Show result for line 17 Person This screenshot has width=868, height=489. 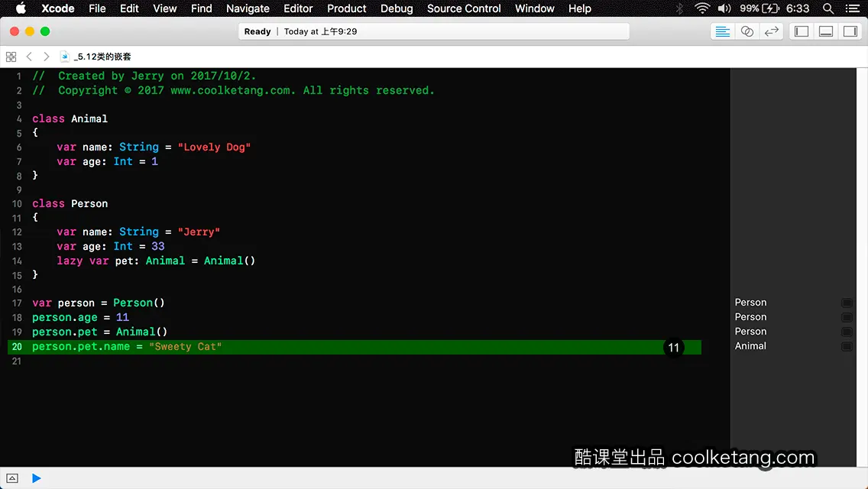[x=847, y=303]
